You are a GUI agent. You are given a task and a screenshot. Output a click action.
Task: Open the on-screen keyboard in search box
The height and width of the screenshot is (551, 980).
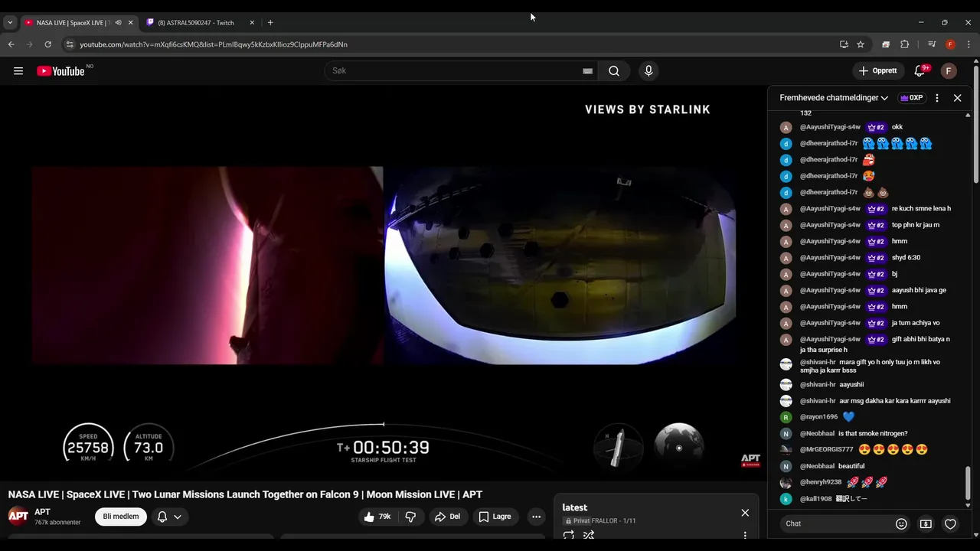click(x=587, y=71)
